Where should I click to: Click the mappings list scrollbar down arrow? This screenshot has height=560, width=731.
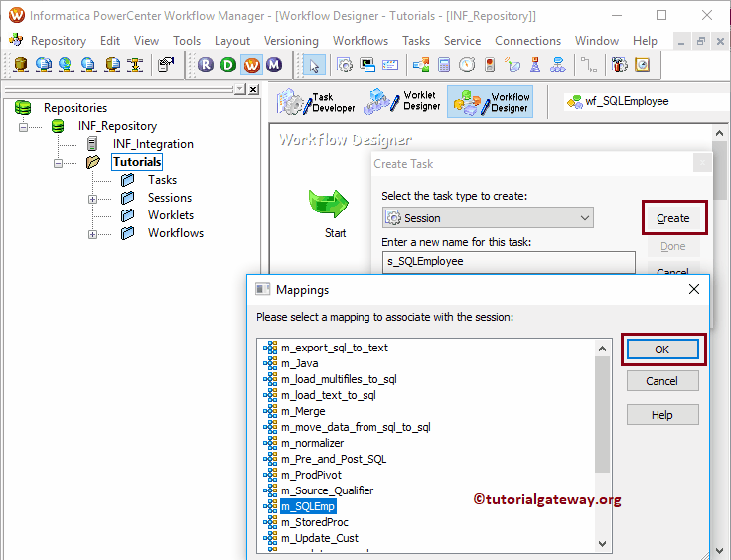pos(602,544)
